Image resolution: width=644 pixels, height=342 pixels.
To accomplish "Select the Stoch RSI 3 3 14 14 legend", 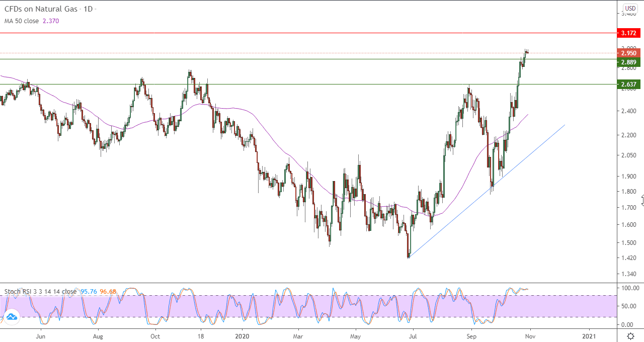I will (x=41, y=292).
